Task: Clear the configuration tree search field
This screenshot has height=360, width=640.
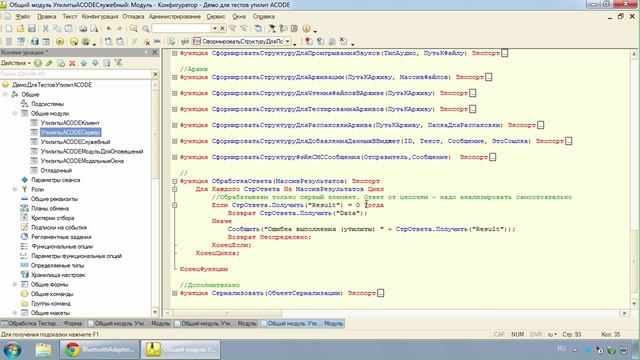Action: coord(155,74)
